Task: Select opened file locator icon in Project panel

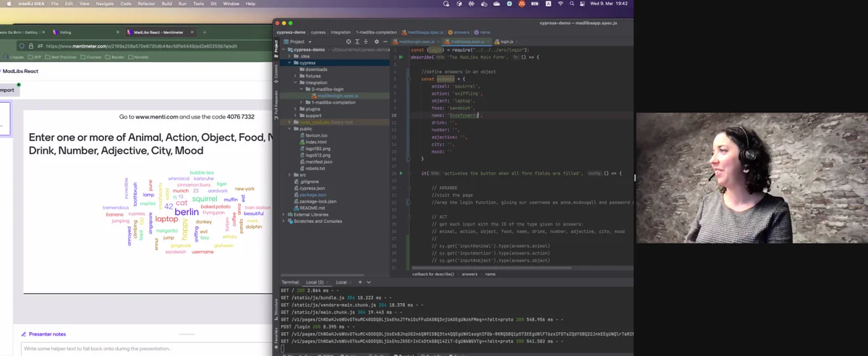Action: (349, 42)
